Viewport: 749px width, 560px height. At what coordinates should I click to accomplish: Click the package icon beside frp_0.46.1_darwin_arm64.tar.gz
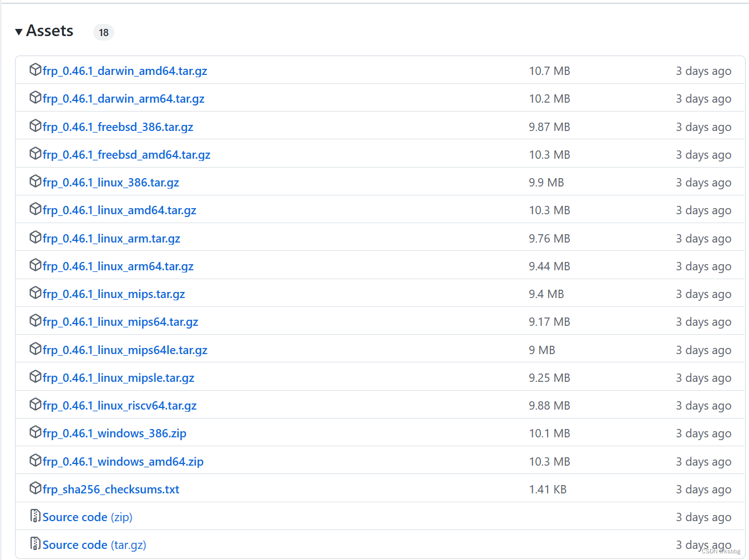36,97
